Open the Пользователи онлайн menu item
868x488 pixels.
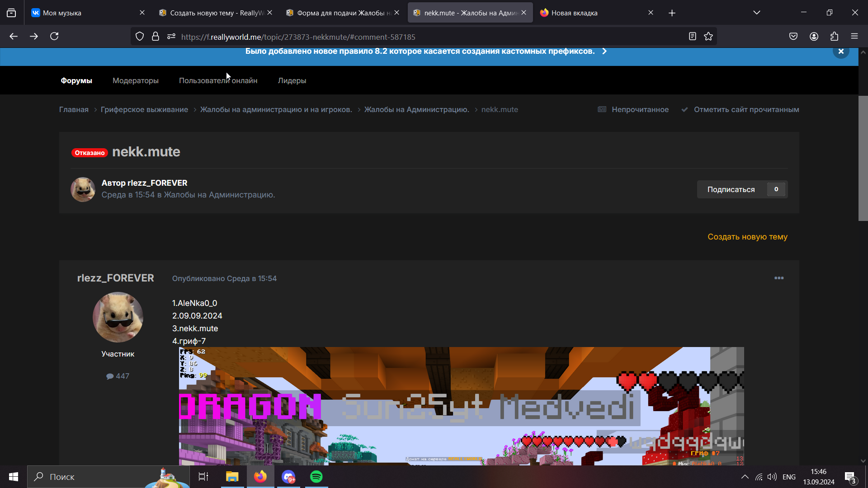pos(218,80)
